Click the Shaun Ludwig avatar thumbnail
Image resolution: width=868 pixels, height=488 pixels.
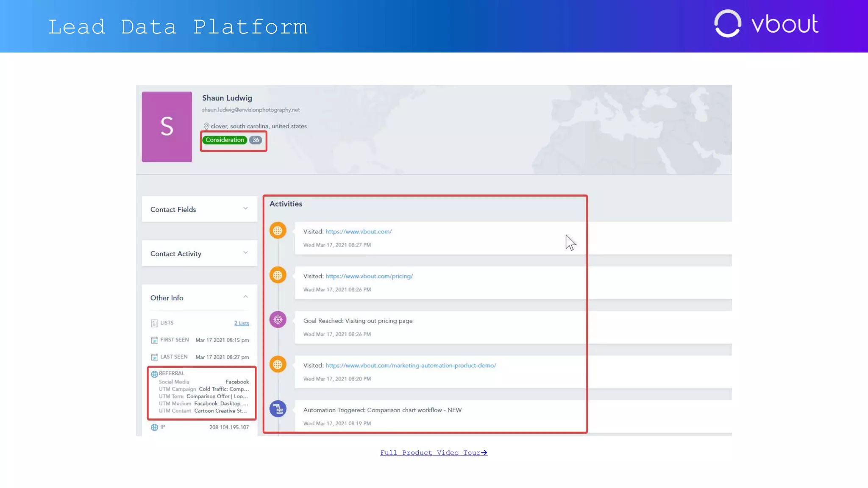(167, 127)
